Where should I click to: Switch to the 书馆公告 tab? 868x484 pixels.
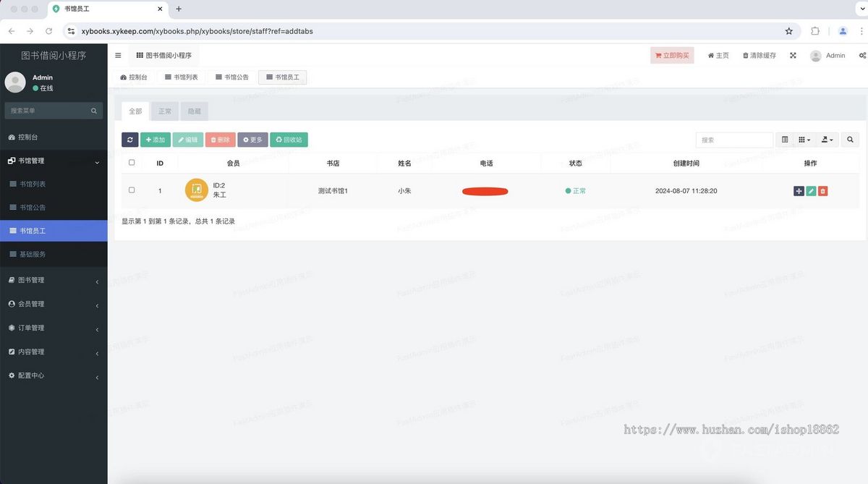[231, 76]
